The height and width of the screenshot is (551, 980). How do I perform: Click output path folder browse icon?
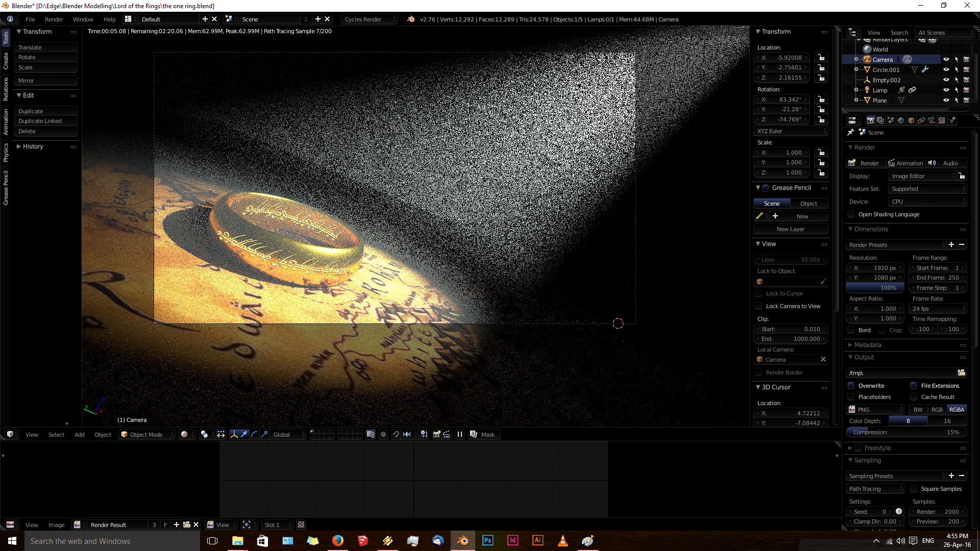(x=962, y=373)
